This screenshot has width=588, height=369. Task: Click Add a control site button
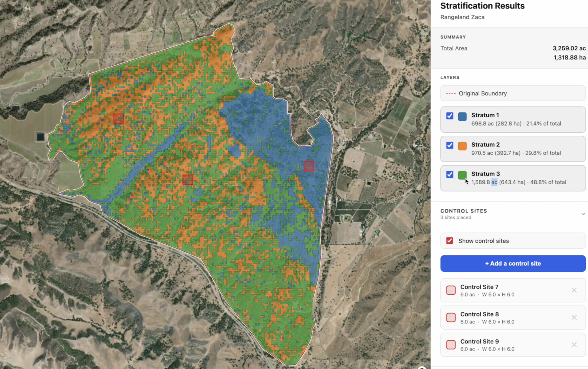(513, 263)
